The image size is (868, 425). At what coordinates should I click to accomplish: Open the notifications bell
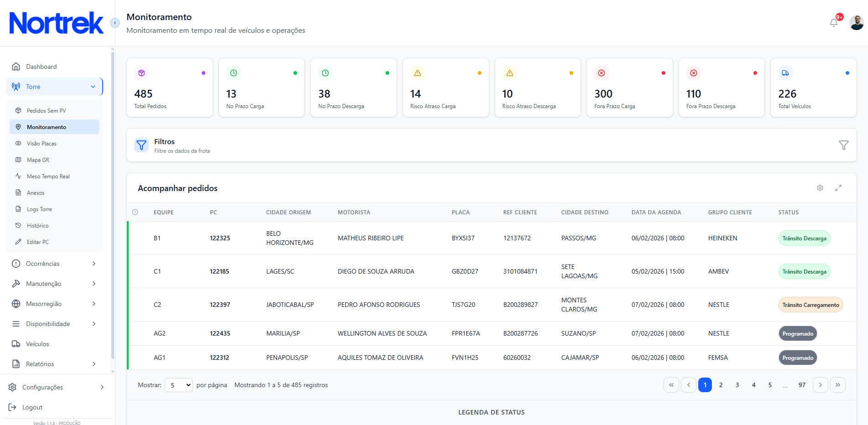[834, 23]
